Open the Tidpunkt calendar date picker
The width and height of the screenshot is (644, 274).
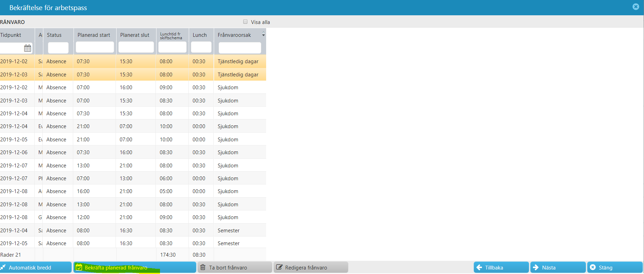click(27, 48)
